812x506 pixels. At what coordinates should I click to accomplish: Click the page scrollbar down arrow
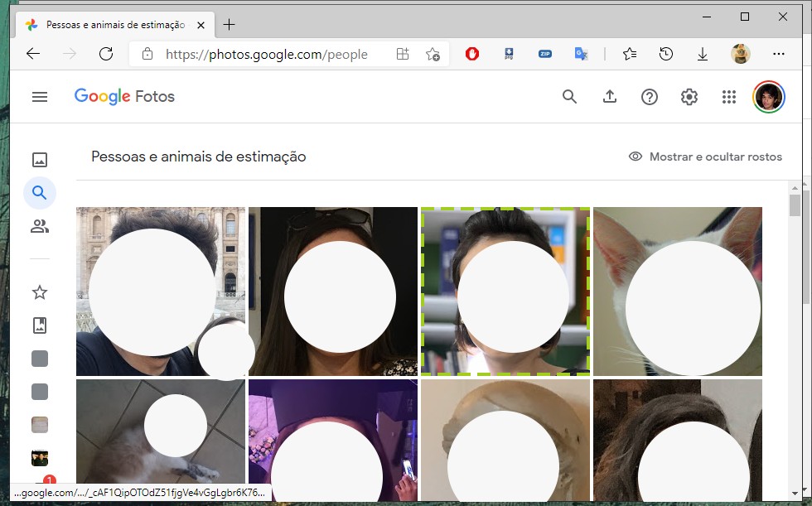point(795,494)
